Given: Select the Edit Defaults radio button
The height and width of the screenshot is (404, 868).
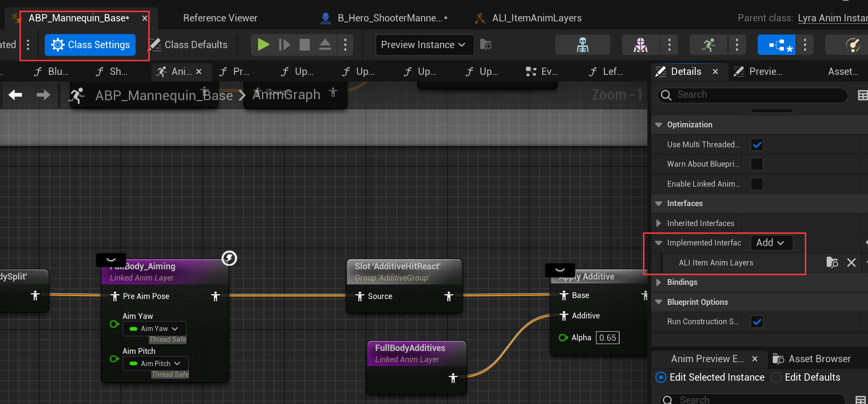Looking at the screenshot, I should tap(777, 377).
